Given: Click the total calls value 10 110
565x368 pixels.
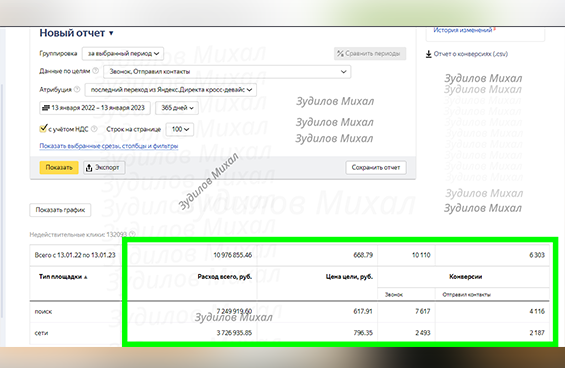Looking at the screenshot, I should pyautogui.click(x=421, y=255).
